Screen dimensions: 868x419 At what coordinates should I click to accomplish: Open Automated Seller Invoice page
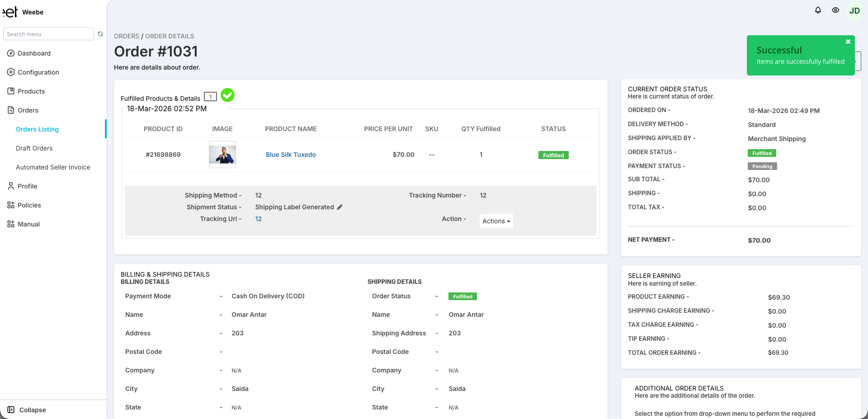pos(53,167)
